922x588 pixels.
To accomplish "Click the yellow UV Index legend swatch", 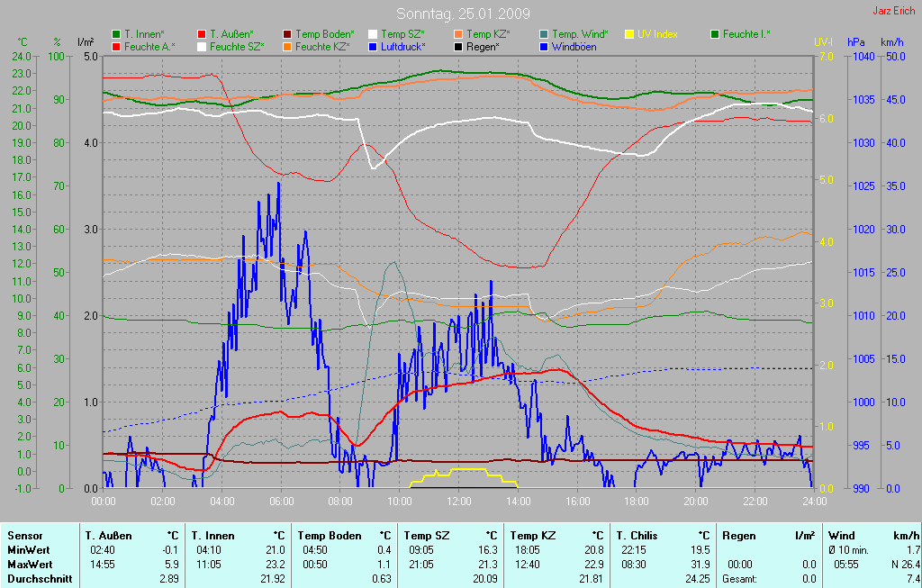I will coord(629,35).
